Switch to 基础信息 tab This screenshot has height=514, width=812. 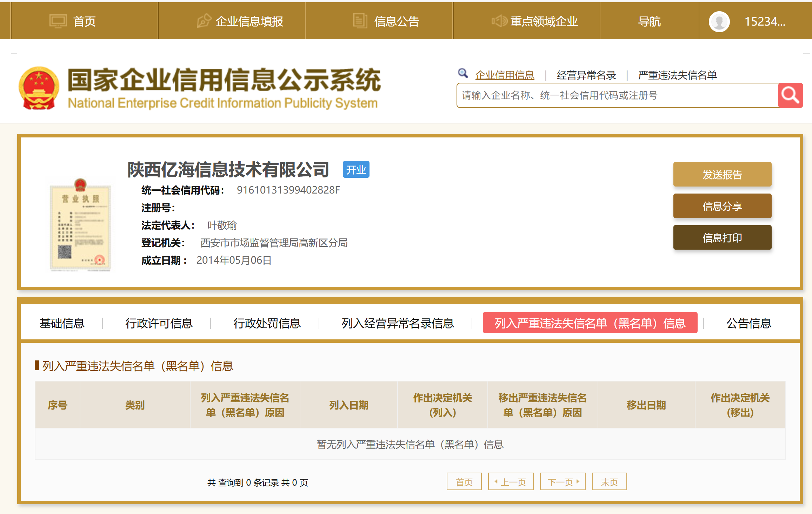click(x=62, y=323)
